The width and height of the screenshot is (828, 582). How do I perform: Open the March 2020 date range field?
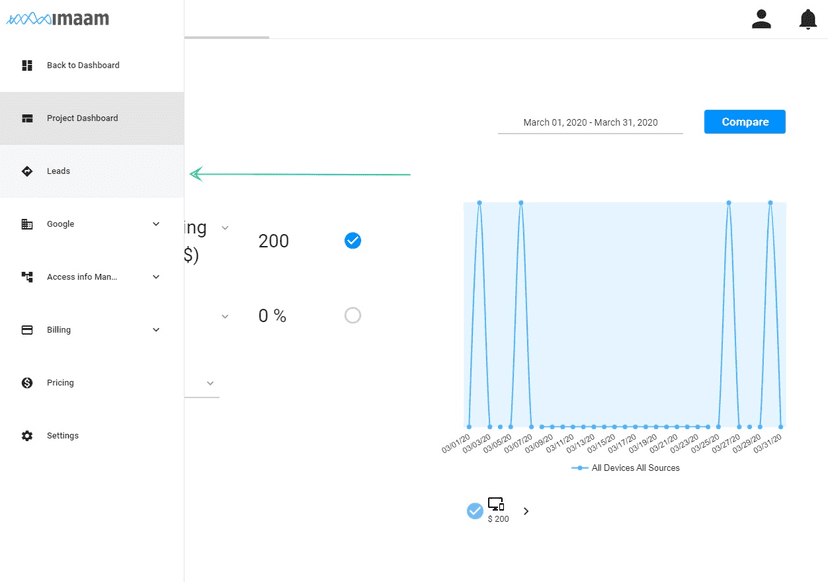click(590, 123)
